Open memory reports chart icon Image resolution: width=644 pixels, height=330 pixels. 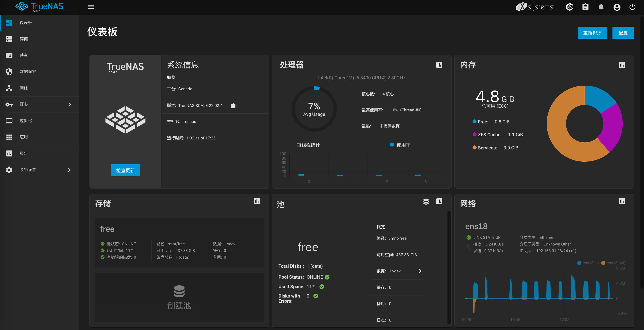(x=622, y=65)
